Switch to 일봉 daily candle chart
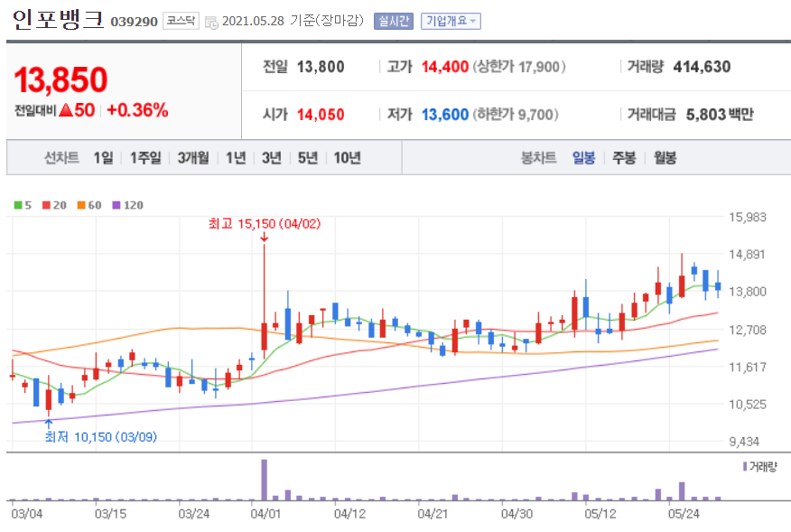The width and height of the screenshot is (791, 532). [x=583, y=158]
